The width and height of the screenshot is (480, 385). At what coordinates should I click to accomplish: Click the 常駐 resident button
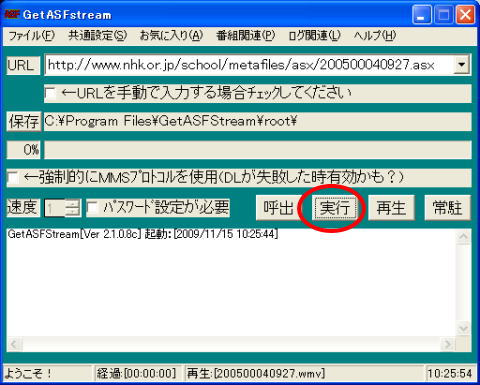coord(447,208)
